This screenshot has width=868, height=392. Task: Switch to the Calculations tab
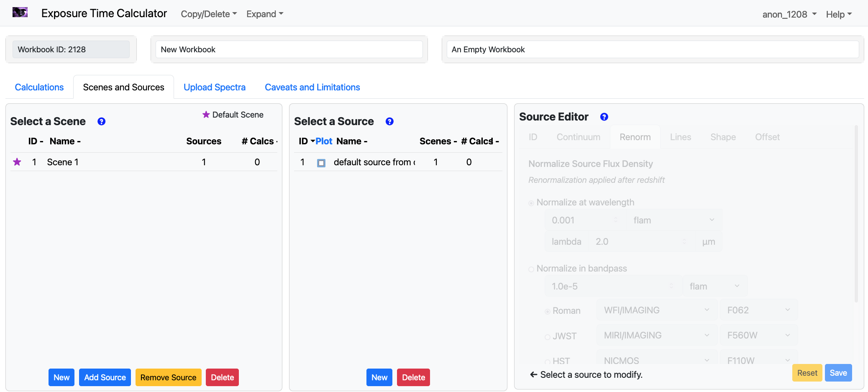point(39,87)
